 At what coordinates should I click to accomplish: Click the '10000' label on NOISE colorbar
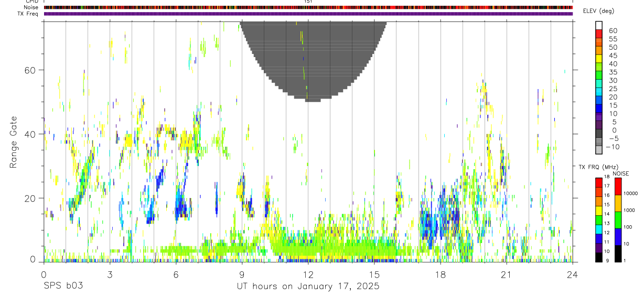click(x=631, y=193)
